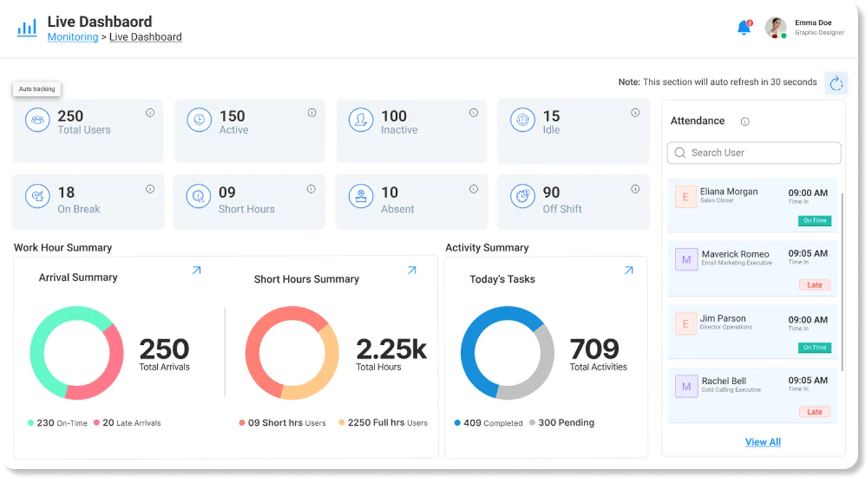This screenshot has height=479, width=868.
Task: Click the Off Shift card icon
Action: pos(523,196)
